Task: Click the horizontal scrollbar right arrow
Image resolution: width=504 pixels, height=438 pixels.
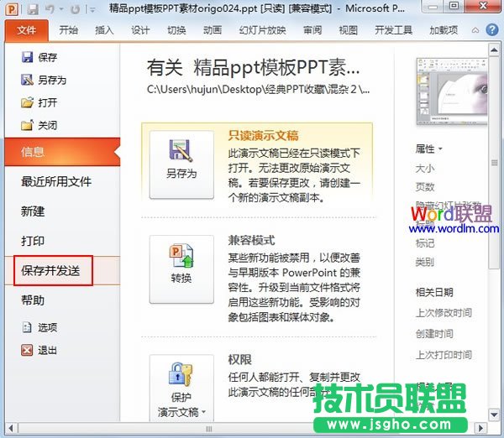Action: pyautogui.click(x=480, y=429)
